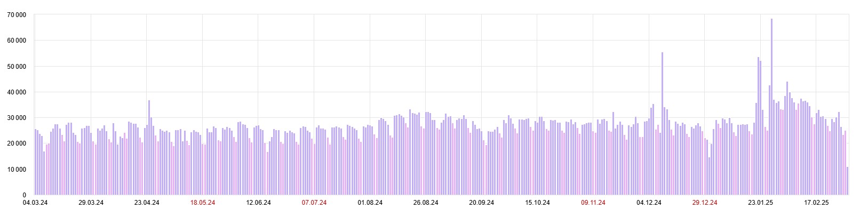Click the tallest bar near 68 000
The height and width of the screenshot is (216, 868).
771,107
